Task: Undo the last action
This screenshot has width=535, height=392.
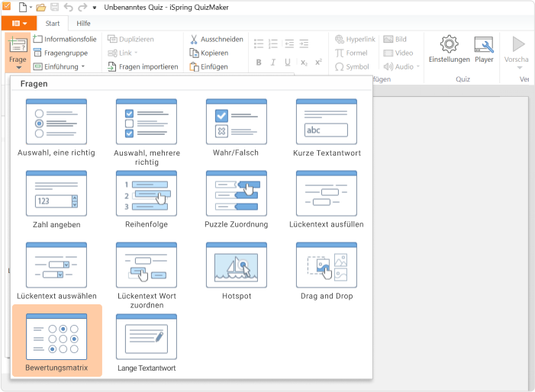Action: (68, 7)
